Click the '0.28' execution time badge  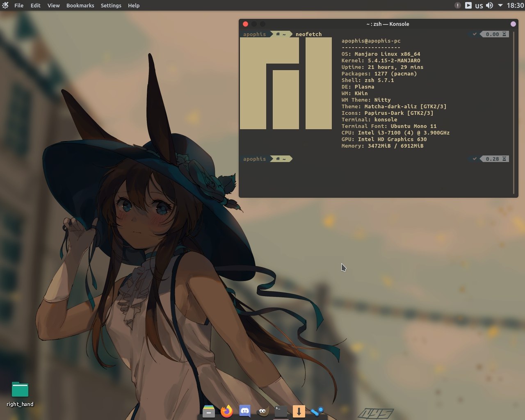[495, 159]
